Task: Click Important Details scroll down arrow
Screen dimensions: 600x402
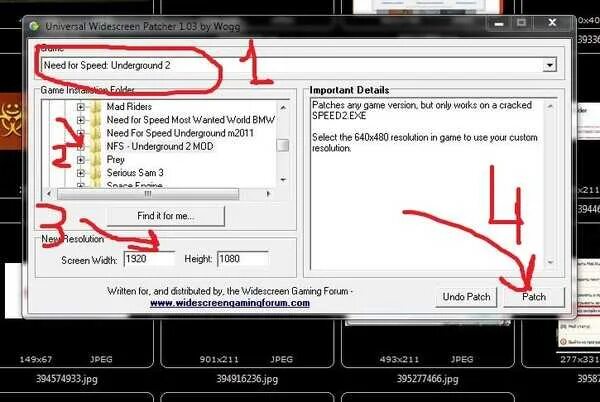Action: point(550,262)
